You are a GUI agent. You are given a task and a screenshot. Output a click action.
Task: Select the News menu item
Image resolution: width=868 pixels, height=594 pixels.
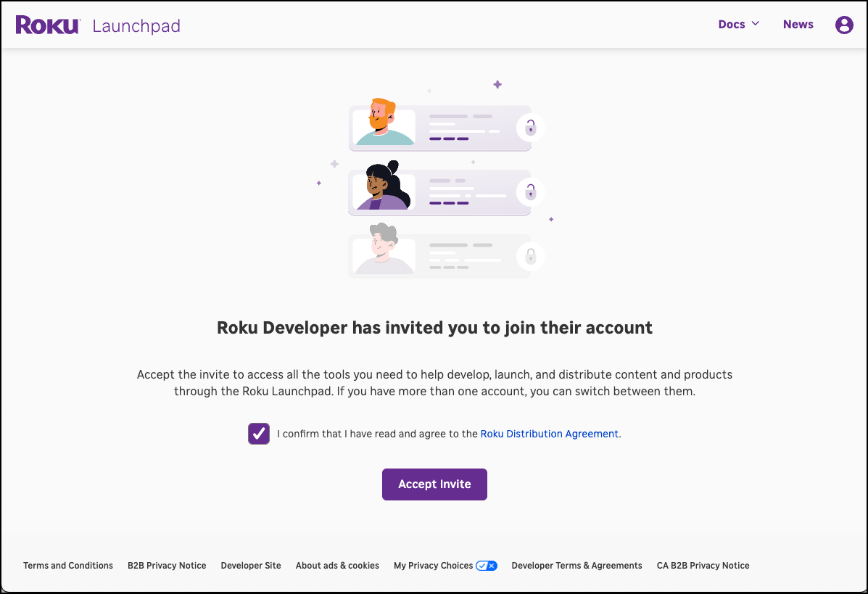tap(798, 24)
